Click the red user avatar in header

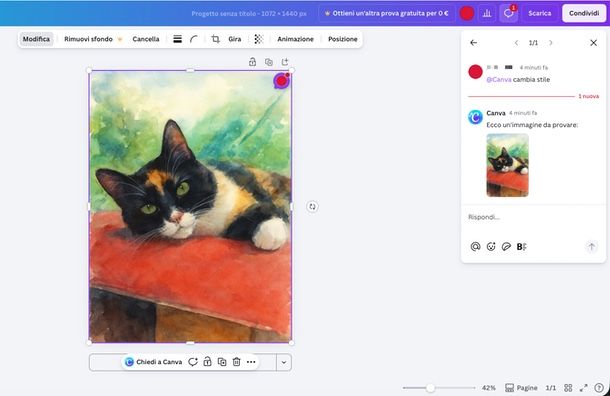466,13
